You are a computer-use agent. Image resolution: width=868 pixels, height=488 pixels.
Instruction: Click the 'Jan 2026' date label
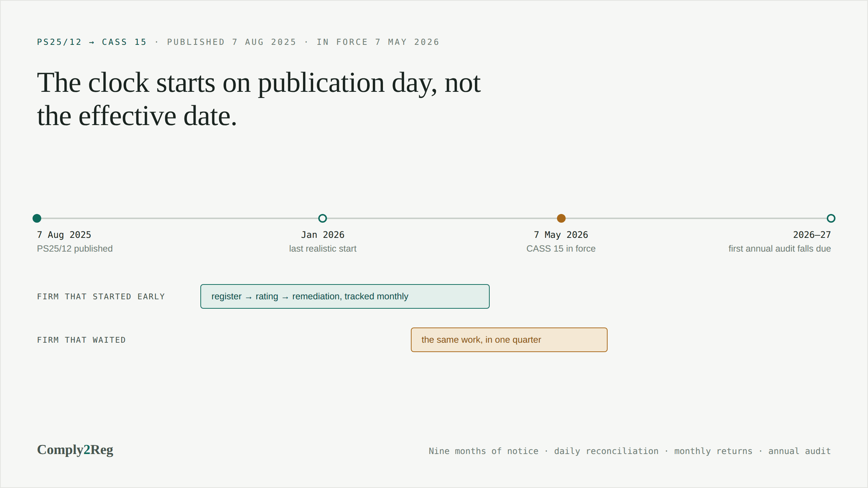(323, 235)
